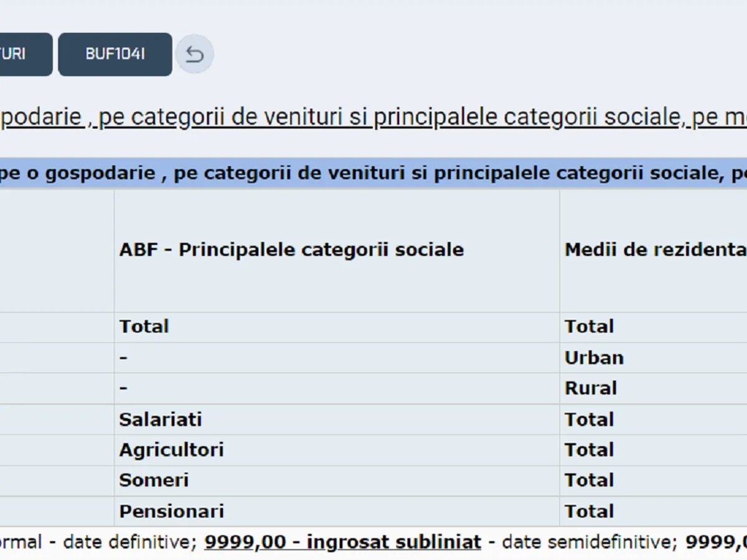
Task: Click the '9999,00 - ingrosat subliniat' legend text
Action: (342, 542)
